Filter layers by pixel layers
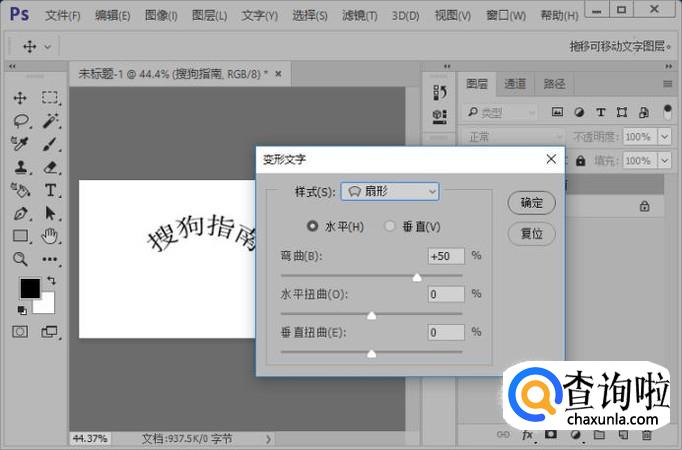This screenshot has width=682, height=450. point(557,112)
